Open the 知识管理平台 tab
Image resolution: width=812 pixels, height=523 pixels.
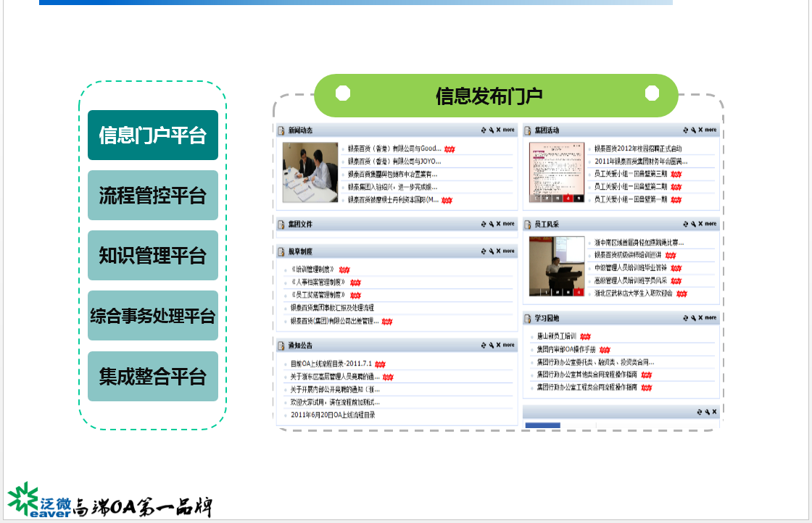pos(153,255)
